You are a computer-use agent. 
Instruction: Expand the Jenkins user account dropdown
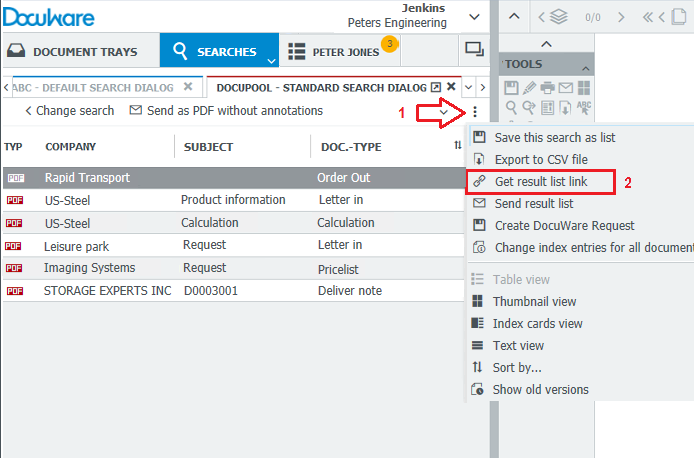tap(472, 14)
